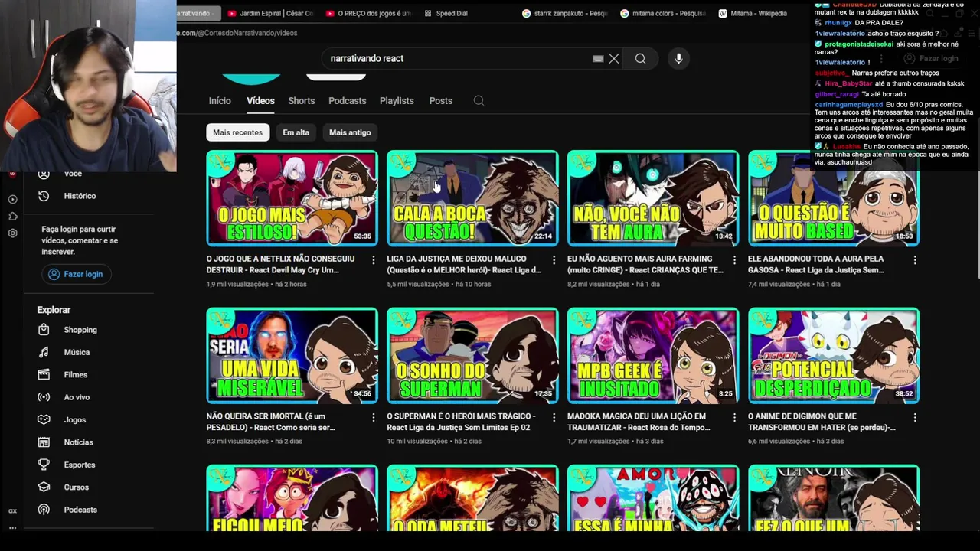Open thumbnail POTENCIAL DESPERDIÇADO
Screen dimensions: 980x551
pos(834,356)
